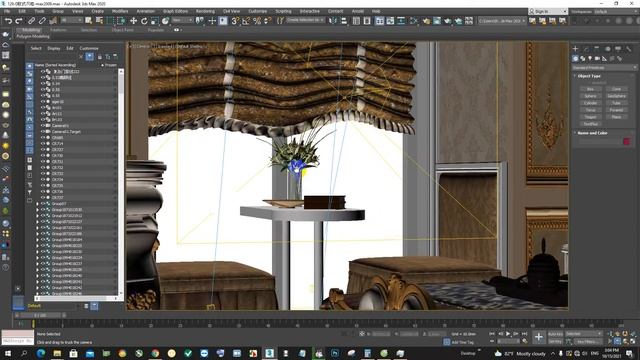Image resolution: width=640 pixels, height=360 pixels.
Task: Activate the Select and Move tool
Action: pos(133,21)
